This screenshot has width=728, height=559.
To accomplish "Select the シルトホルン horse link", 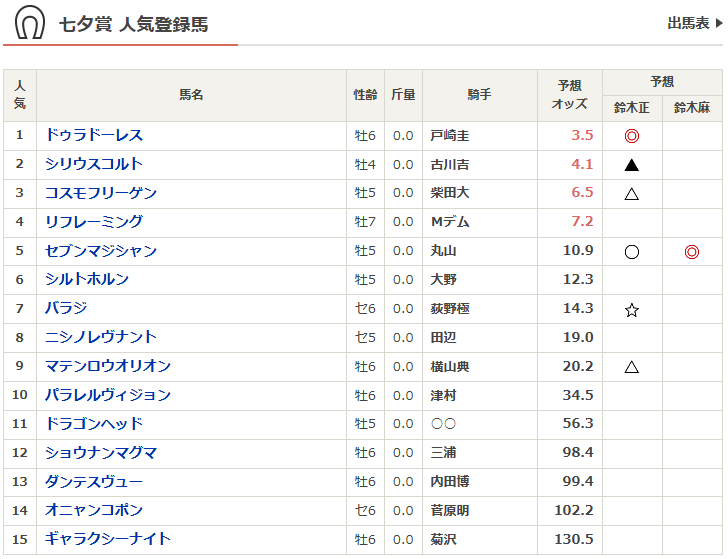I will [87, 279].
